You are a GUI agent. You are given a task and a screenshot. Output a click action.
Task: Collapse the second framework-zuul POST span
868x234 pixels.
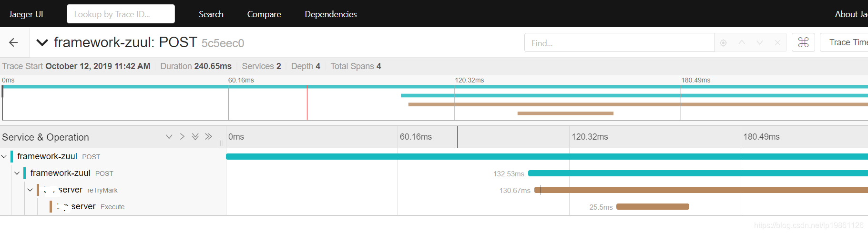[x=17, y=173]
